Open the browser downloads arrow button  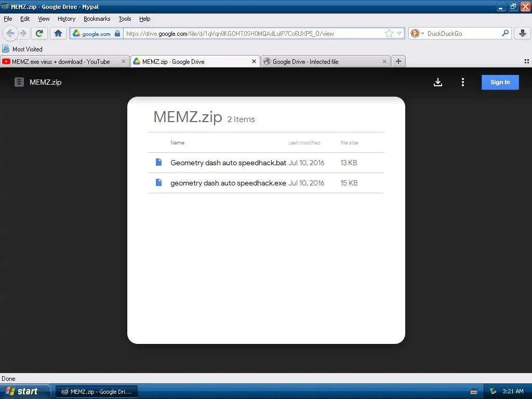[523, 33]
